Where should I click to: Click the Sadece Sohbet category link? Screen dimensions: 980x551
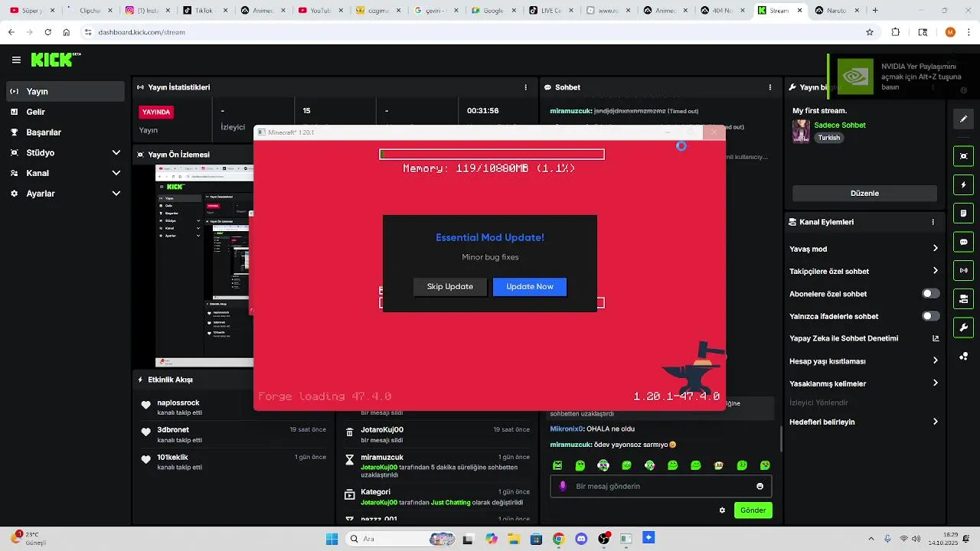[840, 125]
